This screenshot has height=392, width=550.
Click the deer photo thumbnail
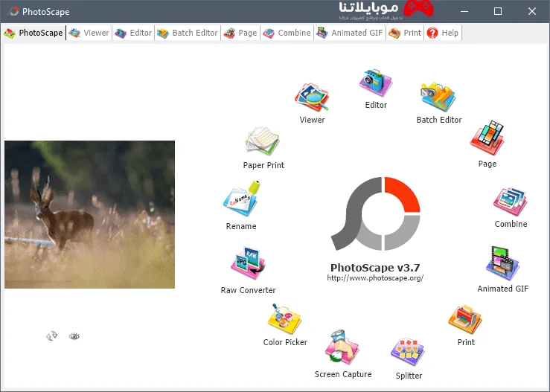89,214
